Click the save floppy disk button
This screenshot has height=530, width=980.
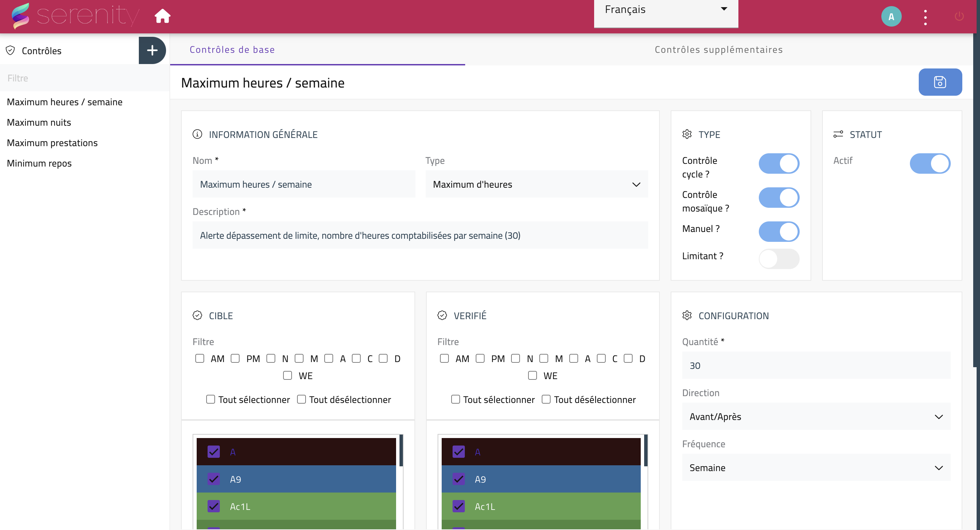pos(940,82)
